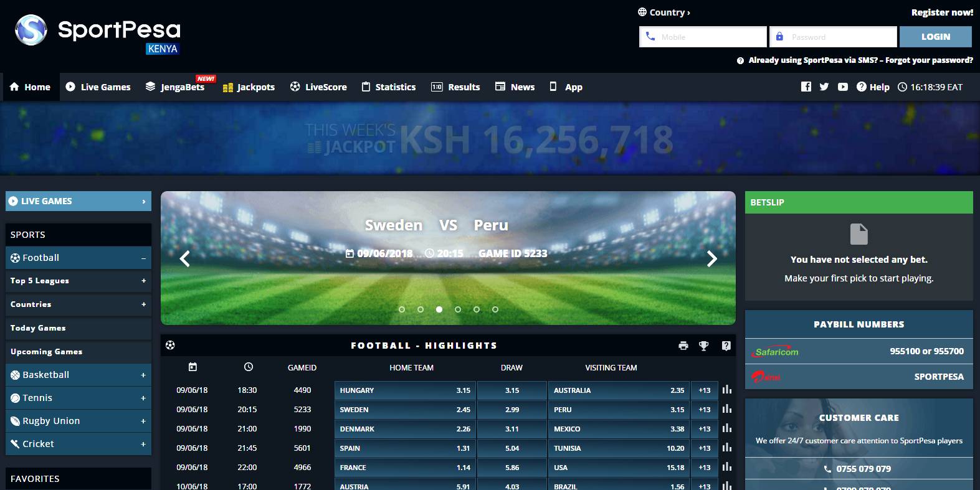Open Jackpots menu item

249,87
